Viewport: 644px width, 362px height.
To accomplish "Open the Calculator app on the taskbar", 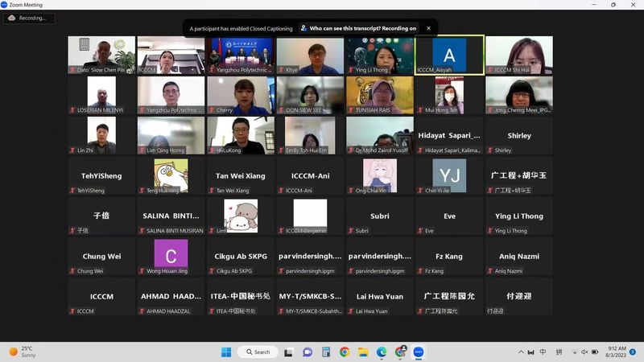I will (x=326, y=352).
